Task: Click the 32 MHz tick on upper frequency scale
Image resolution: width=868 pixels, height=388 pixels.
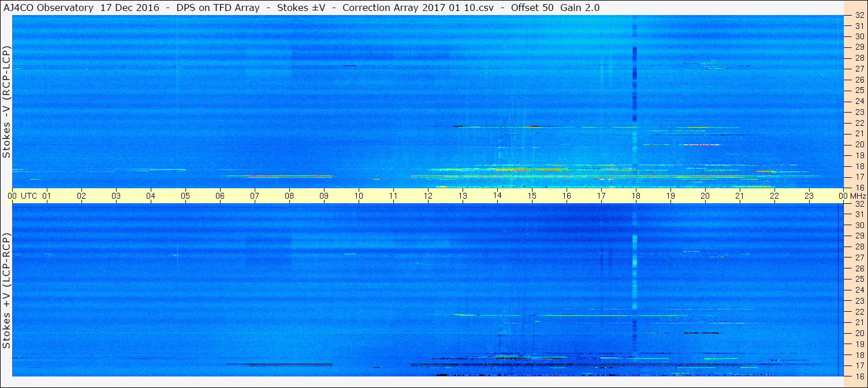Action: pos(859,16)
